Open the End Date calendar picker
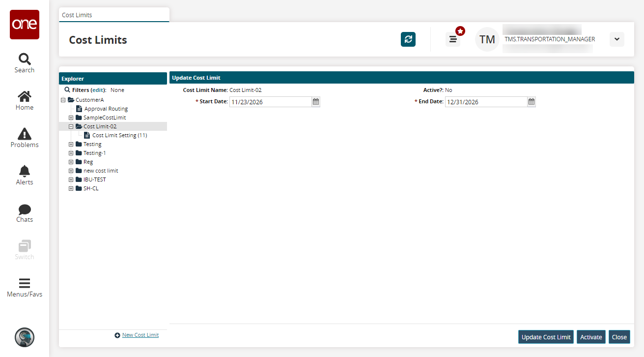Screen dimensions: 644x357 point(532,102)
